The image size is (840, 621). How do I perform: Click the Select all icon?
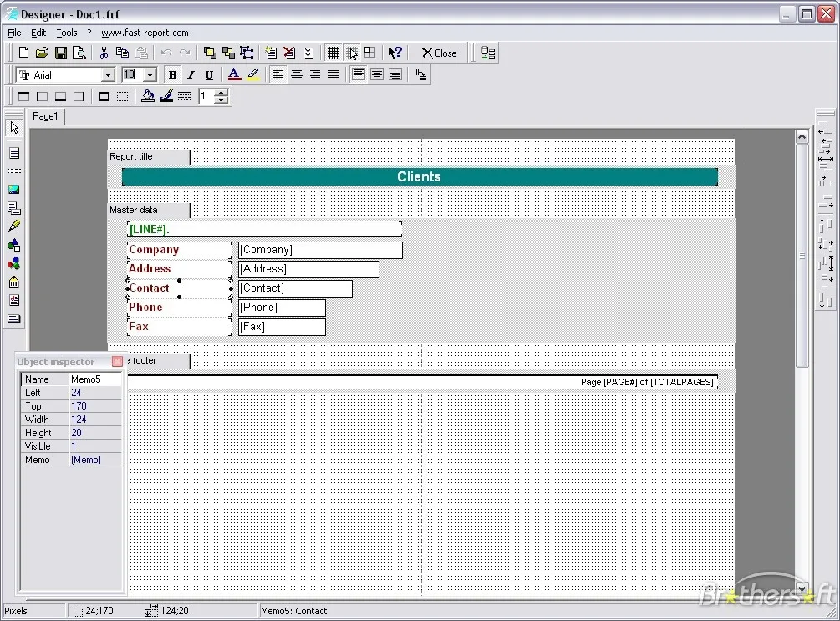click(247, 53)
